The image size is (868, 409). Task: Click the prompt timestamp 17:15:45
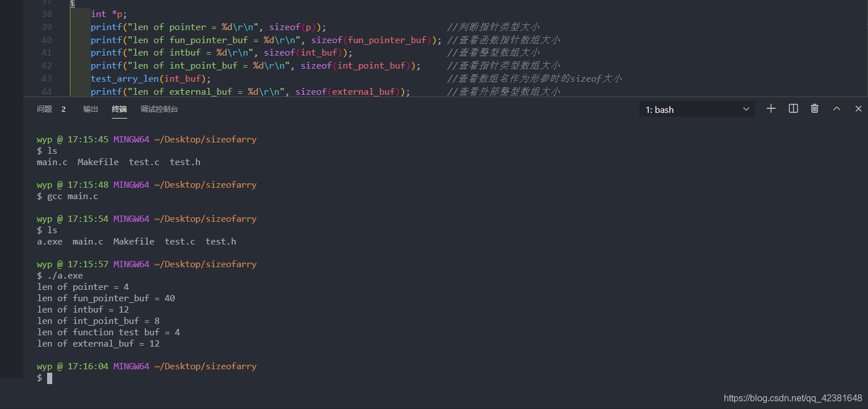(x=88, y=140)
